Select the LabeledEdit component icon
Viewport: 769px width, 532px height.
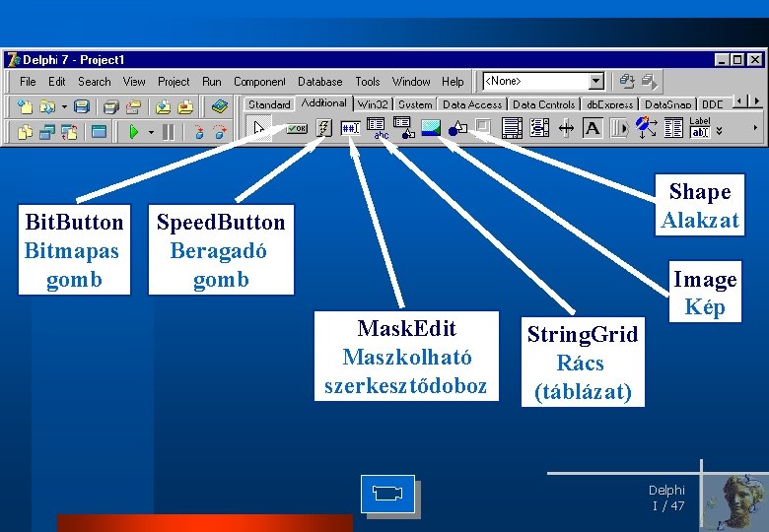coord(699,127)
